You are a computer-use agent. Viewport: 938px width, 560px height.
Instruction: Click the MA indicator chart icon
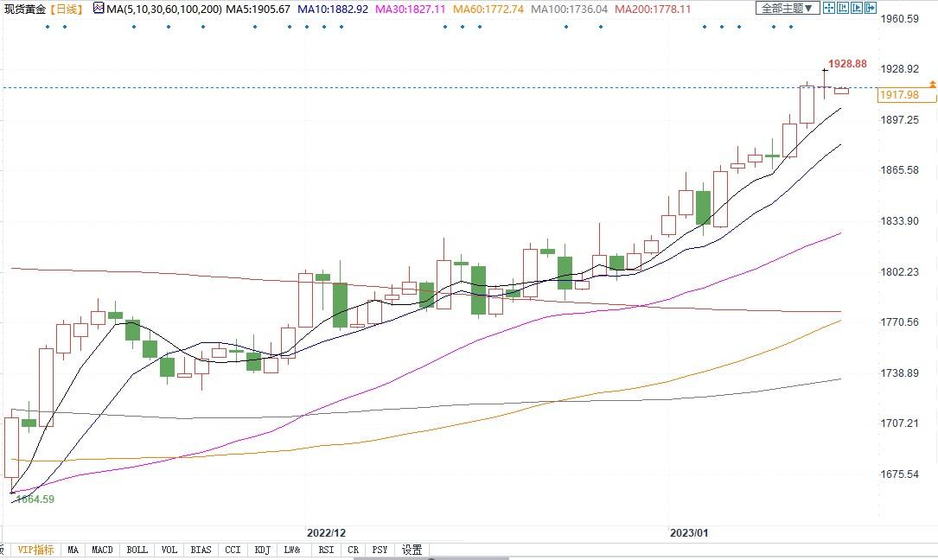98,9
